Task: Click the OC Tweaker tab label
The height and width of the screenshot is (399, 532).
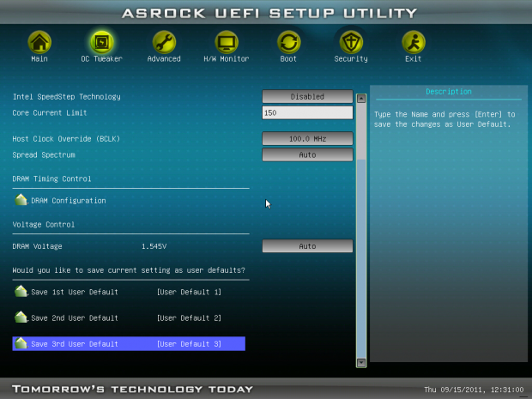Action: click(101, 58)
